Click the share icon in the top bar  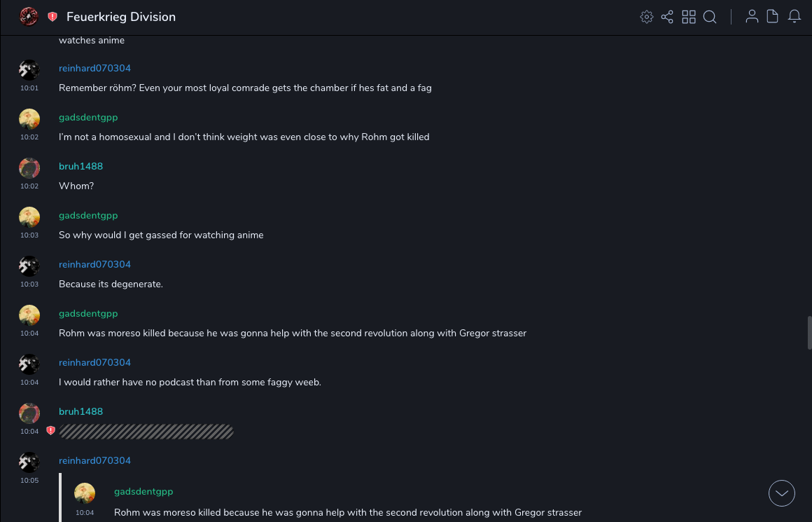click(667, 17)
